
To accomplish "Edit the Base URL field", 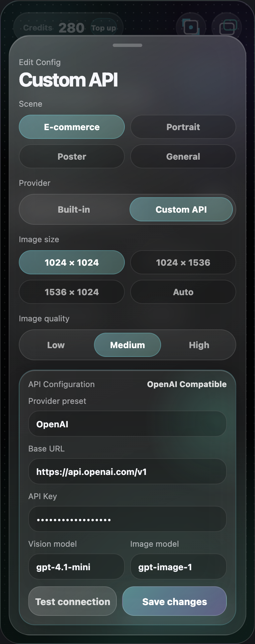I will pyautogui.click(x=127, y=472).
